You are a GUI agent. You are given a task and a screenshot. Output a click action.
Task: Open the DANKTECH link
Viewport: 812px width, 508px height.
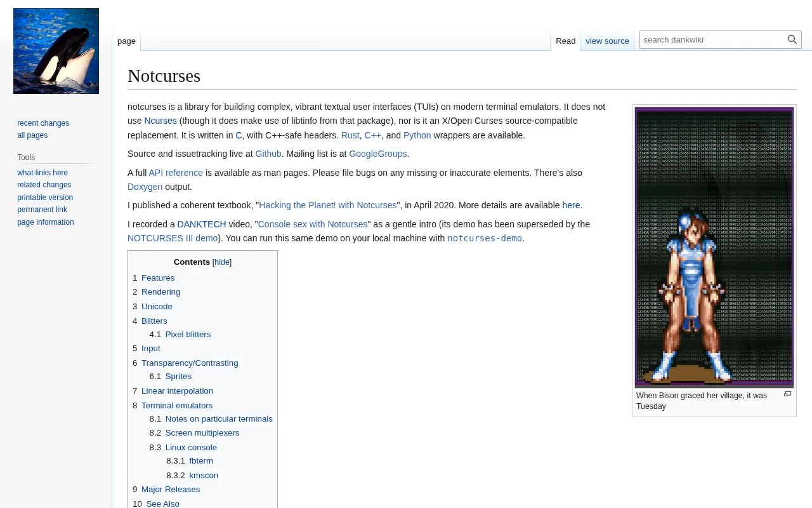[202, 224]
